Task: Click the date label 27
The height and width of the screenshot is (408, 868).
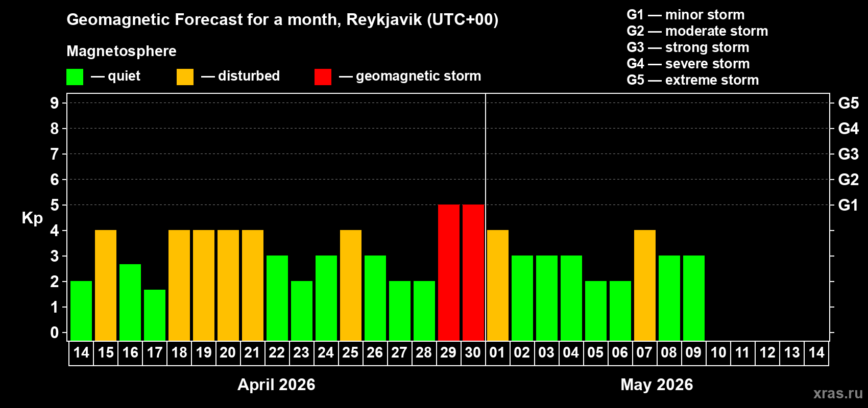Action: point(399,352)
